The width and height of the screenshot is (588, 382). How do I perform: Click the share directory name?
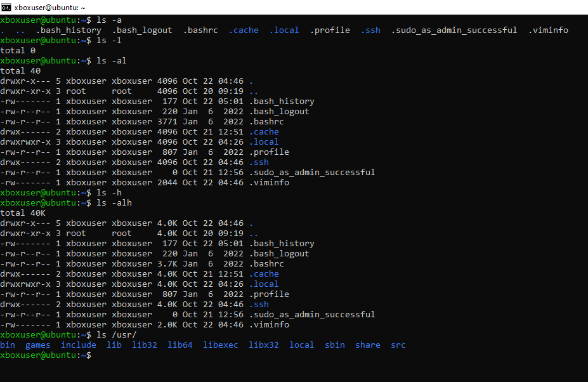pos(368,345)
